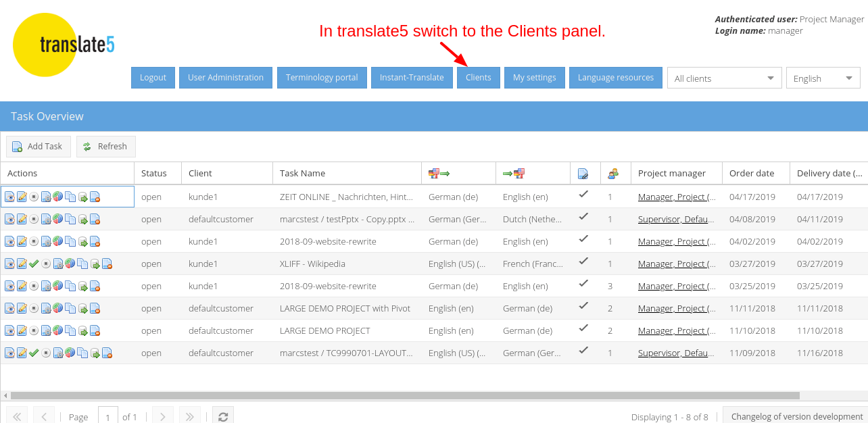The width and height of the screenshot is (868, 423).
Task: Go to the next page of tasks
Action: pyautogui.click(x=163, y=417)
